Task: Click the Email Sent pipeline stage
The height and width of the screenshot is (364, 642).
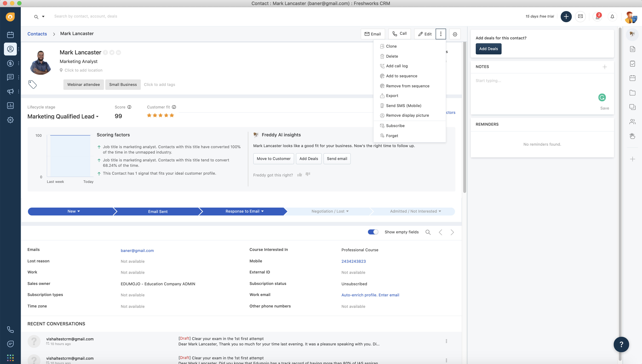Action: [x=158, y=212]
